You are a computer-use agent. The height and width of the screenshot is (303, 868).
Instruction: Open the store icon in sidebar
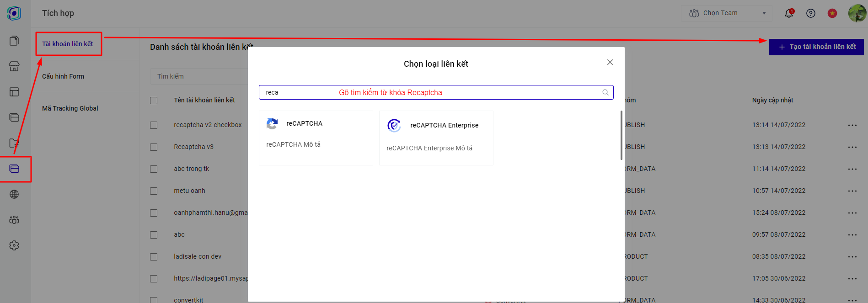coord(14,66)
